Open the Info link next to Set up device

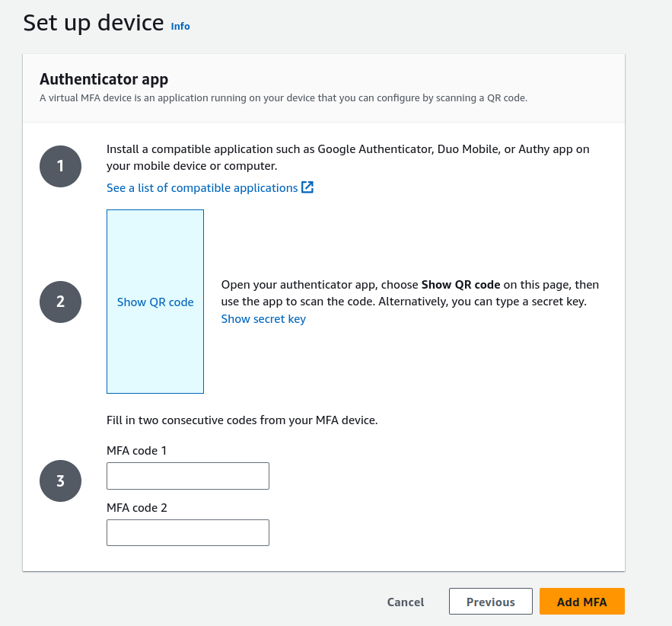coord(180,26)
